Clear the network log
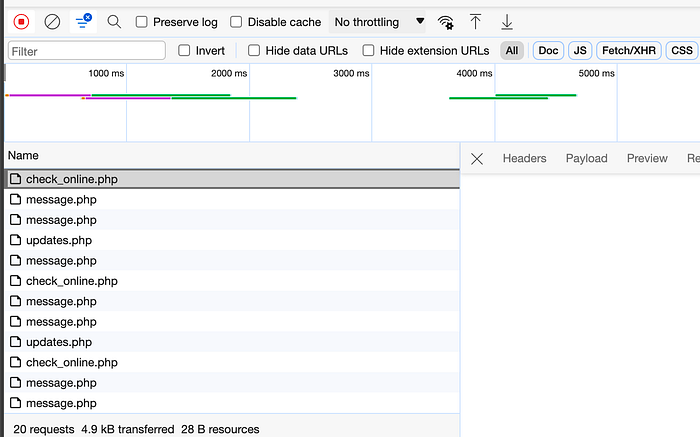The image size is (700, 437). tap(52, 22)
